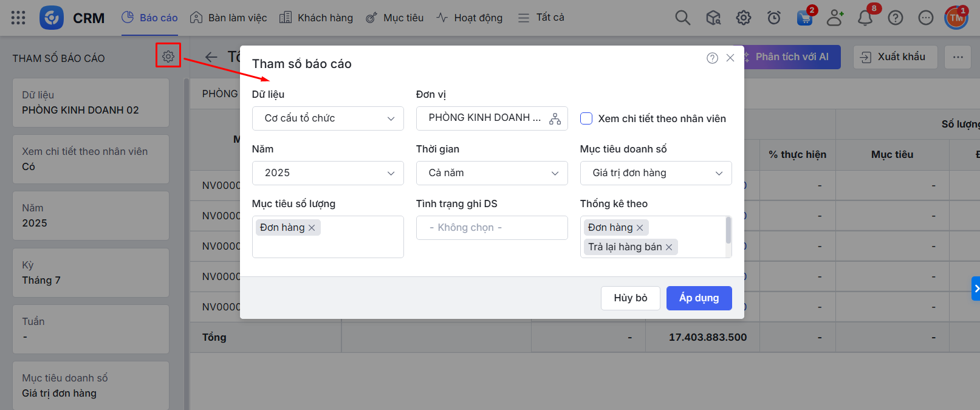The image size is (980, 410).
Task: Open the Thời gian dropdown
Action: point(492,173)
